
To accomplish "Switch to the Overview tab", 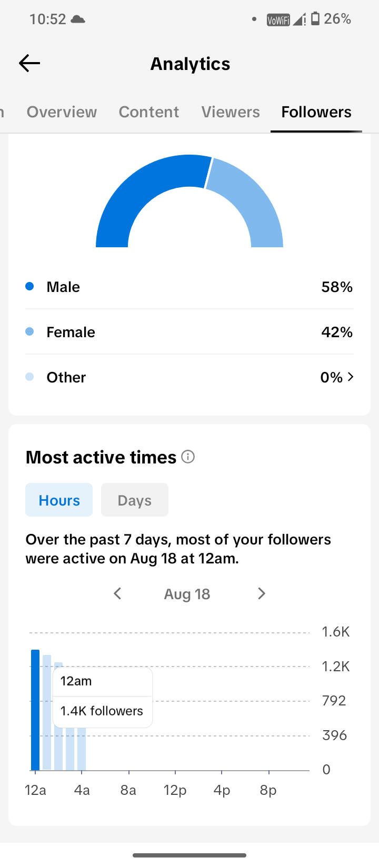I will coord(62,112).
